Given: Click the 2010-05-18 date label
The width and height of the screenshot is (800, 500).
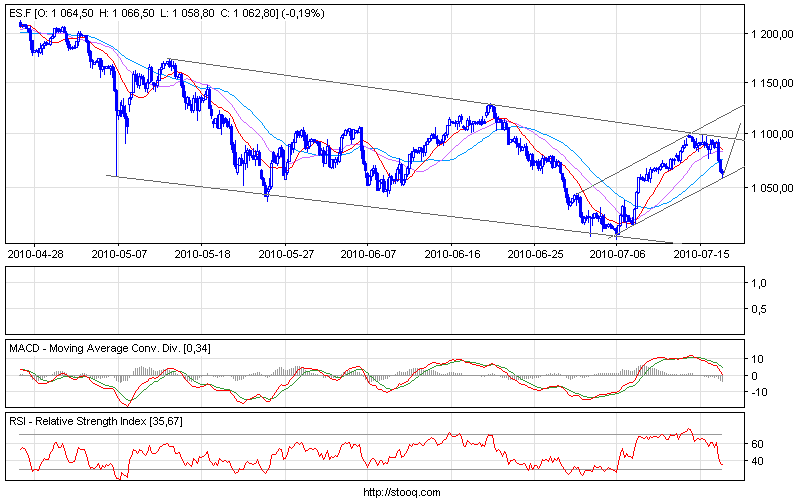Looking at the screenshot, I should click(x=202, y=254).
